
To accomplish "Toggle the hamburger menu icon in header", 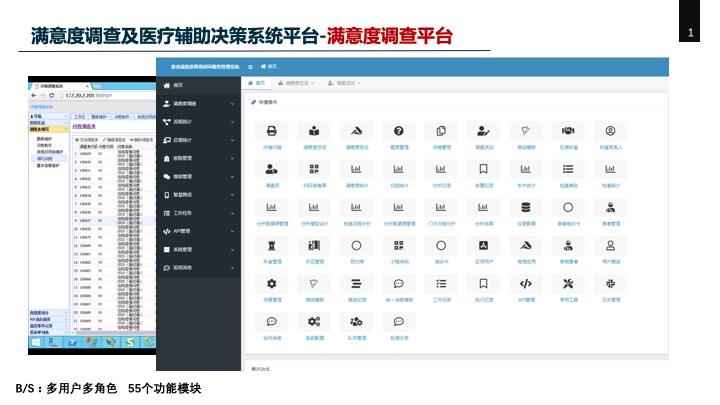I will pyautogui.click(x=250, y=67).
